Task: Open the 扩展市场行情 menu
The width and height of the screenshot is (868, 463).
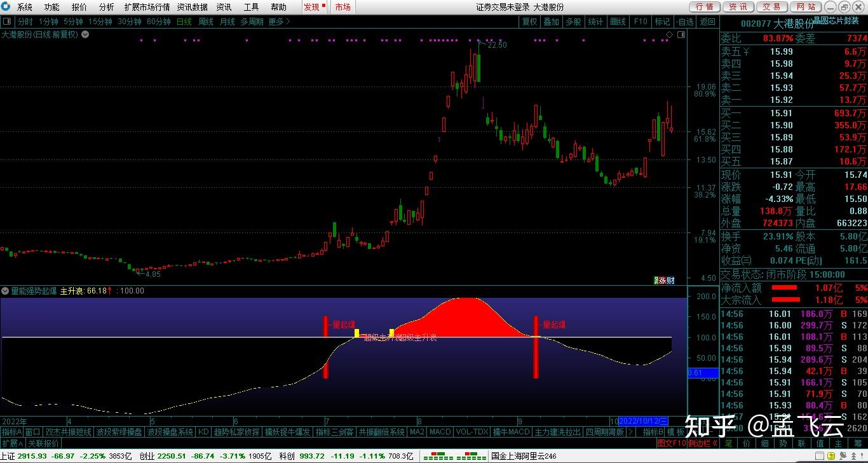Action: (147, 7)
